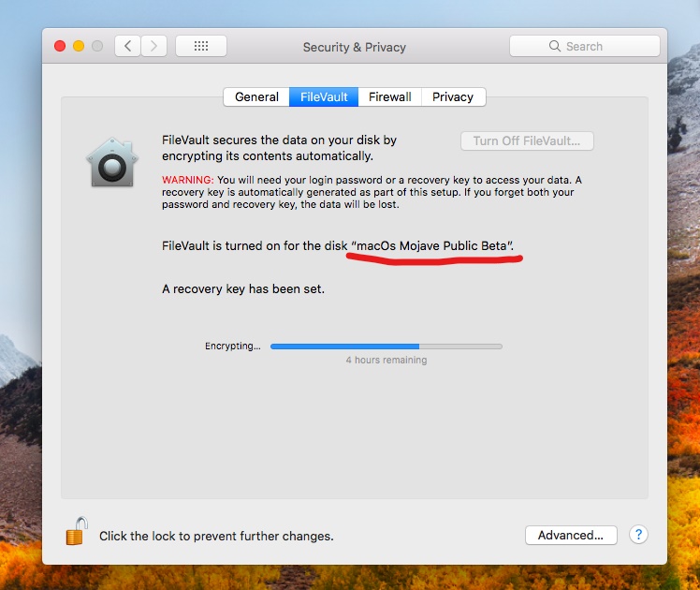
Task: Click "A recovery key has been set."
Action: [x=243, y=289]
